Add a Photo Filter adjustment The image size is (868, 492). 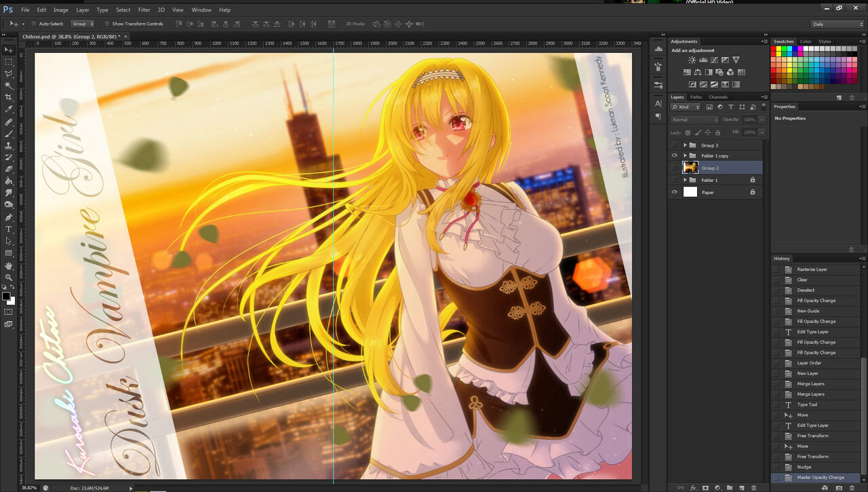(719, 72)
